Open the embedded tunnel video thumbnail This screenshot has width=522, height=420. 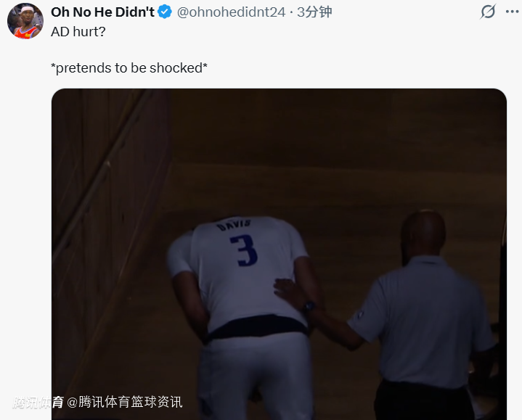point(279,254)
